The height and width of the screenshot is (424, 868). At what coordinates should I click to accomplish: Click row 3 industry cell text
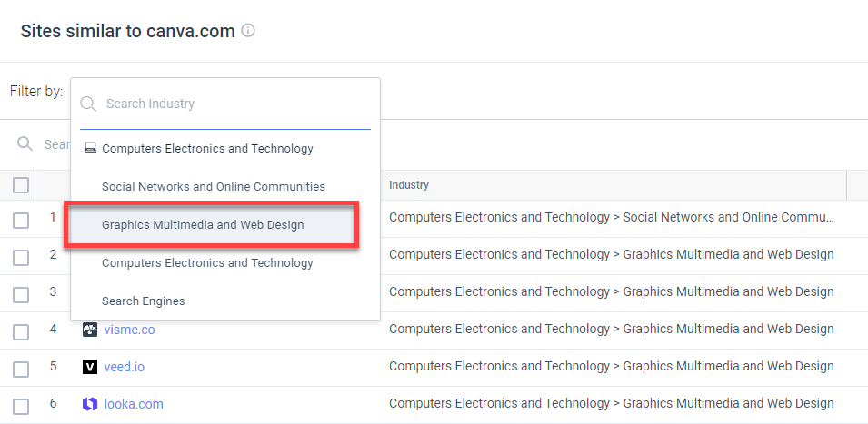pos(611,291)
